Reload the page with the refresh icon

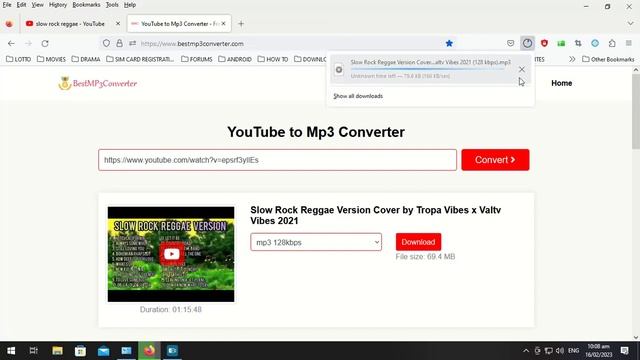point(45,43)
